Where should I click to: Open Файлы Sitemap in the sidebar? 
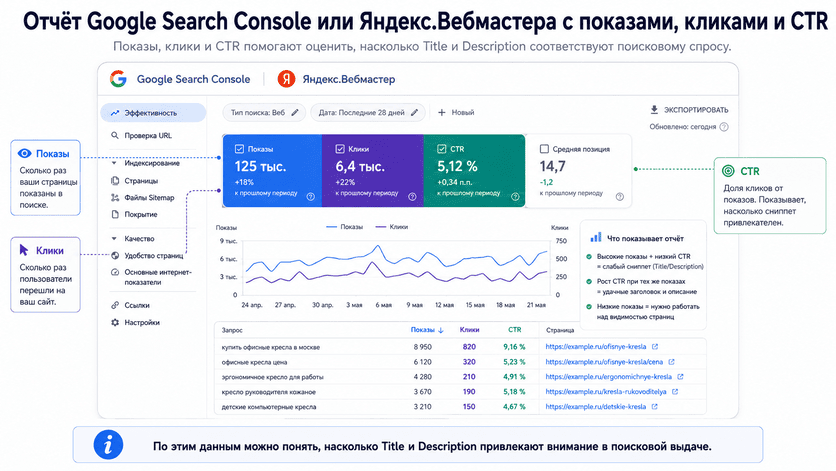149,197
